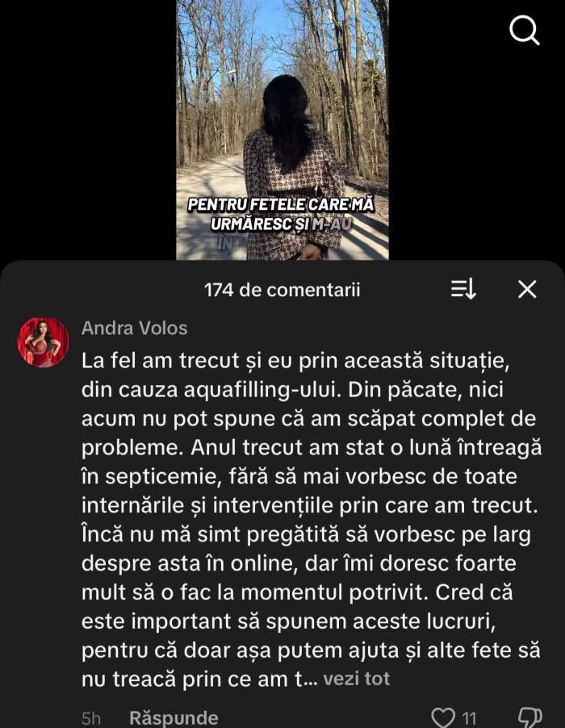Tap the "5h" comment timestamp
This screenshot has height=728, width=565.
(91, 718)
